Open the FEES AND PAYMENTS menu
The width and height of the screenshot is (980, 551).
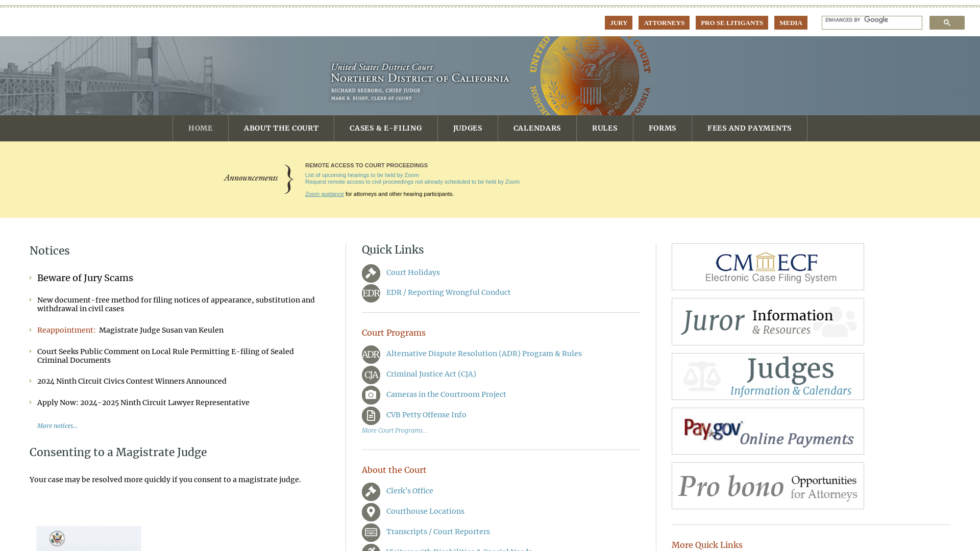tap(749, 128)
